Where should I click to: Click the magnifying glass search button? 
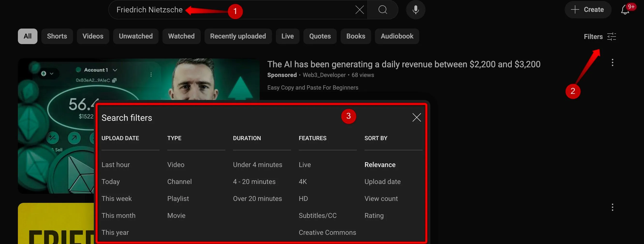(382, 10)
